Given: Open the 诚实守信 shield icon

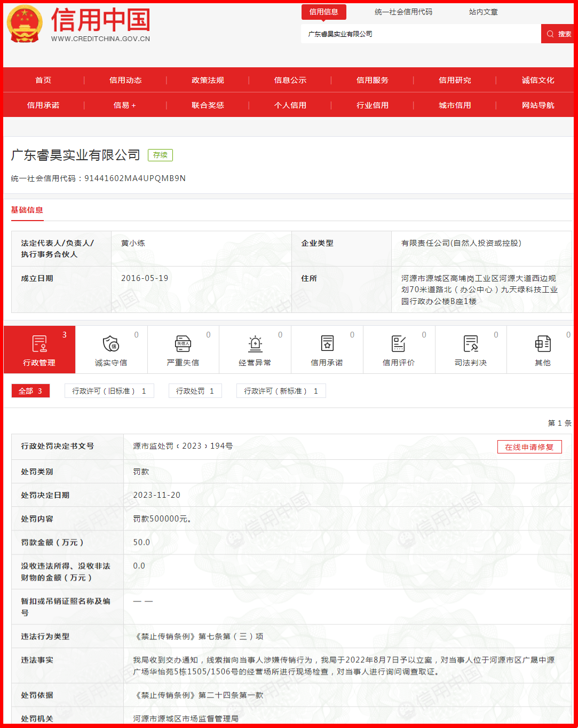Looking at the screenshot, I should [110, 343].
